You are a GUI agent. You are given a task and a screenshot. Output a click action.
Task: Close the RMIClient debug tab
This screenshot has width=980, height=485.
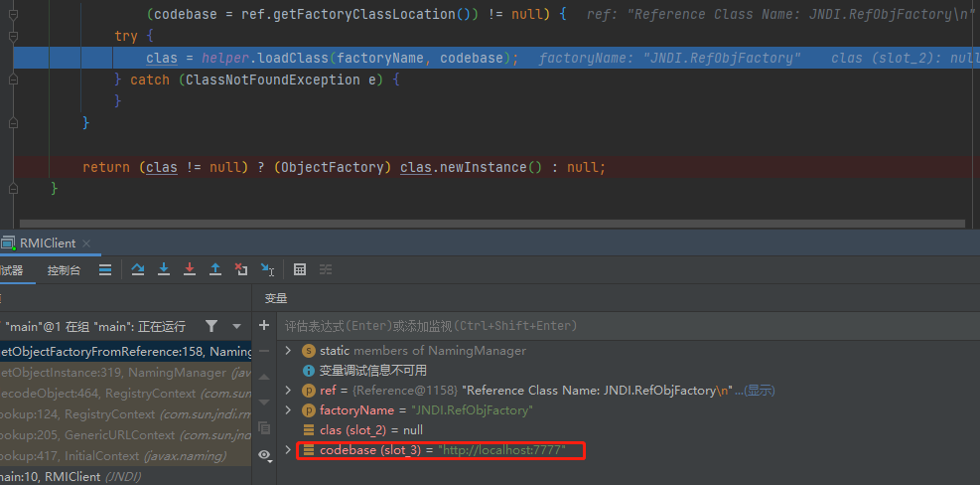coord(86,243)
